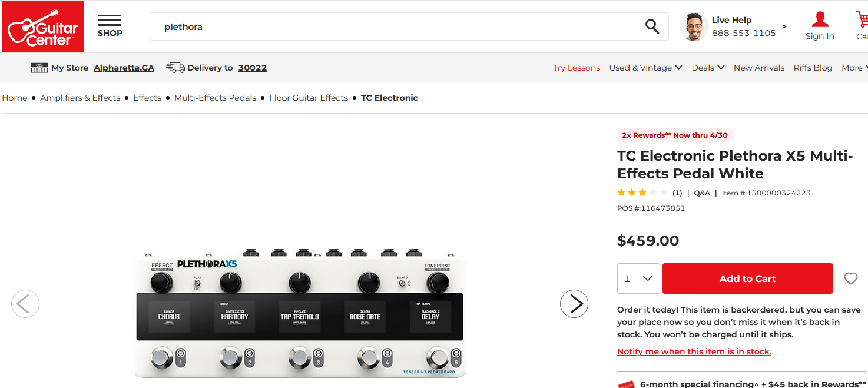Expand the More menu
The width and height of the screenshot is (868, 388).
coord(854,68)
